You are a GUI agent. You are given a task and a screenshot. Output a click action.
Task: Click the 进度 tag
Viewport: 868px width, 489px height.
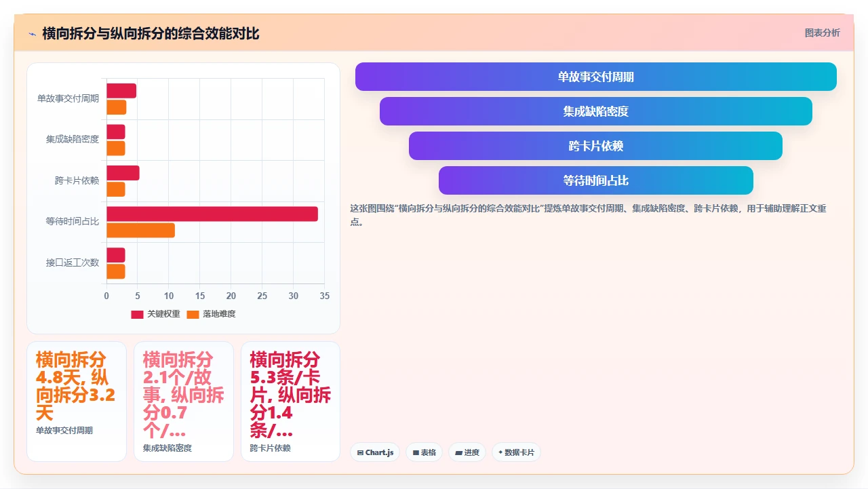tap(467, 452)
